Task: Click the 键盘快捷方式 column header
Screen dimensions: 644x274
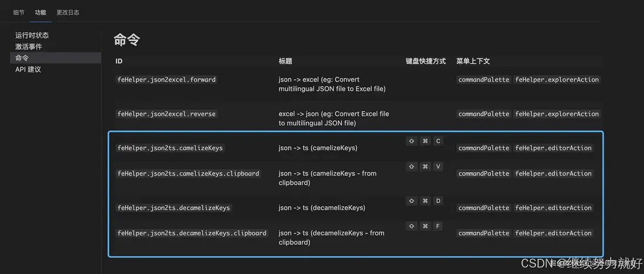Action: [425, 61]
